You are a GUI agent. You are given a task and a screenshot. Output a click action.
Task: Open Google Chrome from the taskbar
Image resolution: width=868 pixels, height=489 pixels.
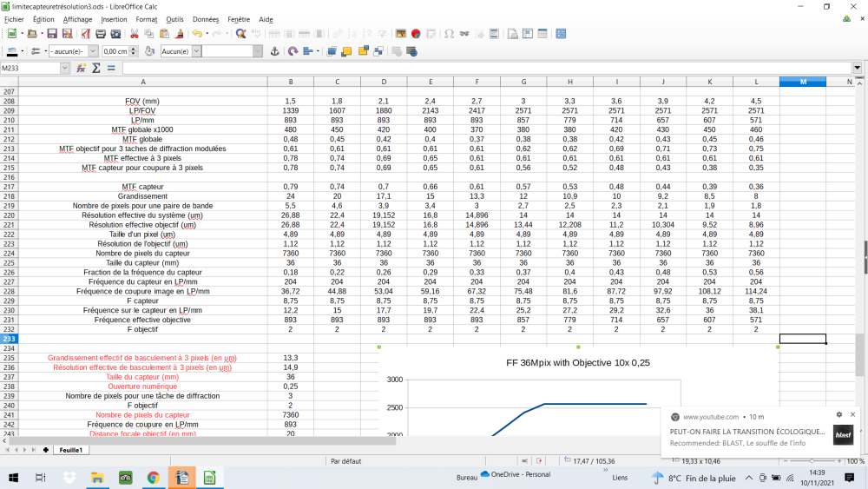tap(153, 477)
